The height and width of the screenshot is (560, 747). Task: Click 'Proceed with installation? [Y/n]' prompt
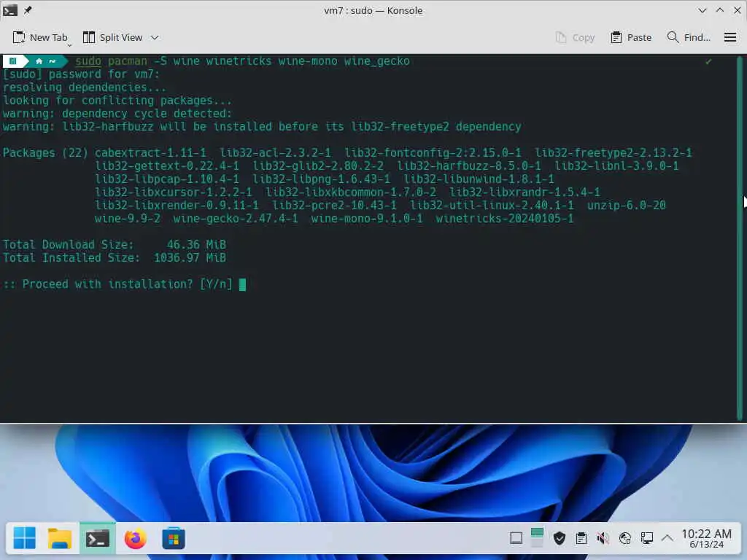click(x=117, y=284)
